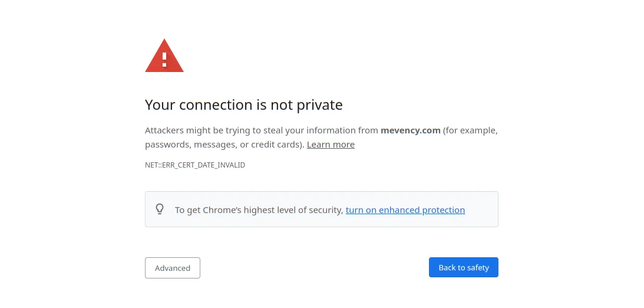Screen dimensions: 644x308
Task: Click the white exclamation mark inside the triangle
Action: 164,59
